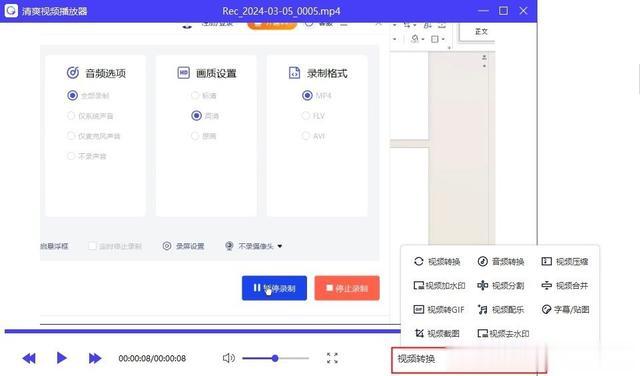The width and height of the screenshot is (640, 376).
Task: Click the 画质设置 section heading
Action: [216, 73]
